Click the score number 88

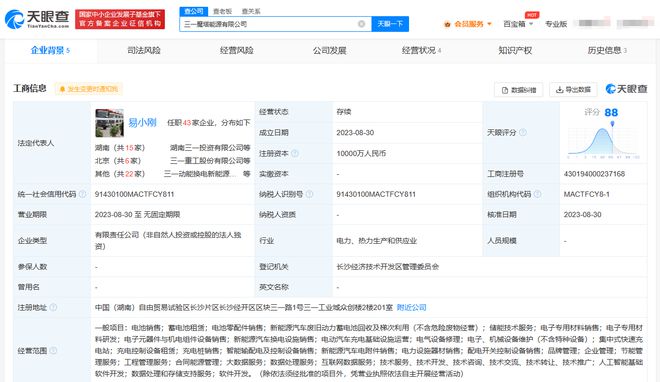click(x=611, y=112)
